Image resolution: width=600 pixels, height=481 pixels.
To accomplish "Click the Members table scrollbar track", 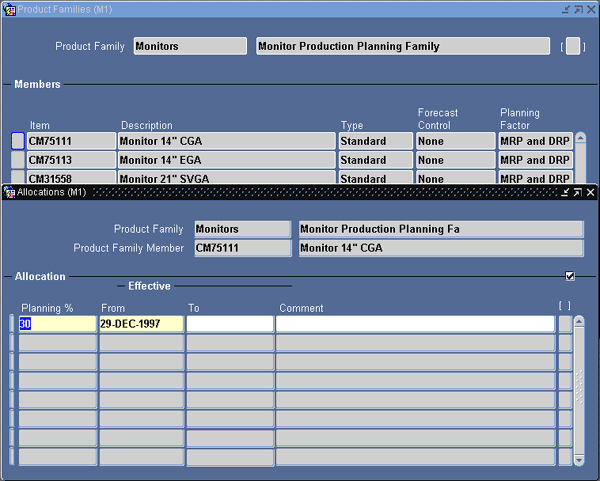I will point(580,163).
